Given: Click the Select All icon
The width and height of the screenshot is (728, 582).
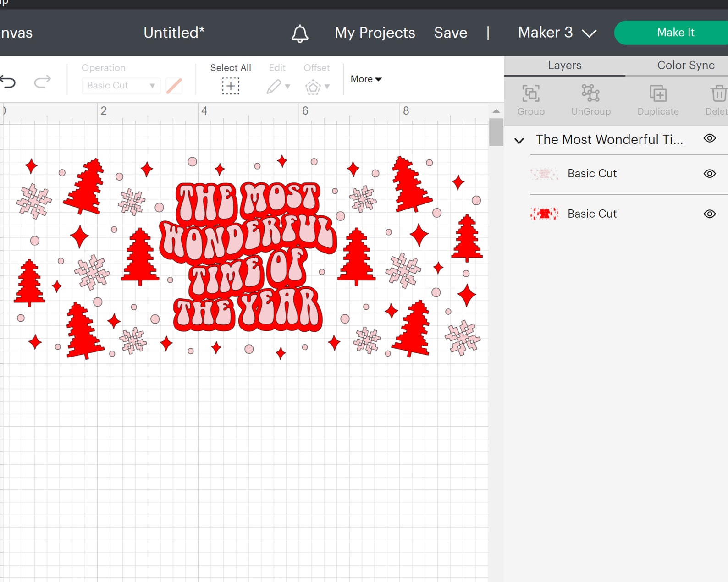Looking at the screenshot, I should (231, 86).
